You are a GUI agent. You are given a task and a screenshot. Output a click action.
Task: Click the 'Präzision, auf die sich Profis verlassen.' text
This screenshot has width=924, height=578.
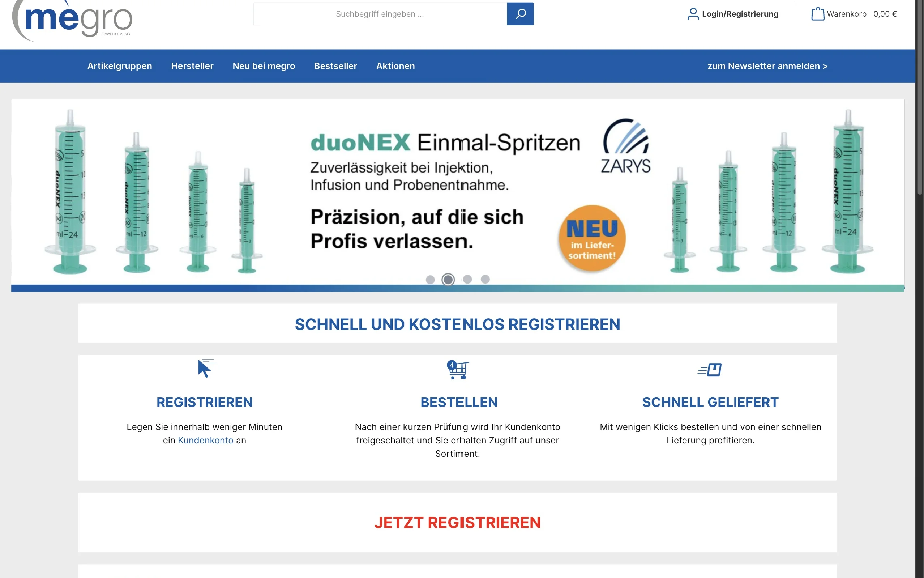point(417,229)
